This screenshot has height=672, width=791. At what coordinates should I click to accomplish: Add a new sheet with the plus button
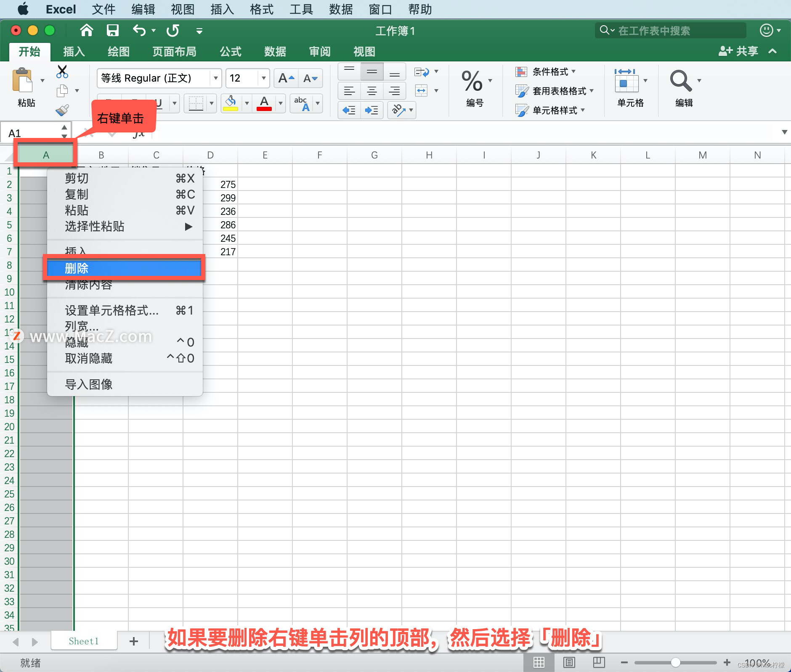pos(133,641)
